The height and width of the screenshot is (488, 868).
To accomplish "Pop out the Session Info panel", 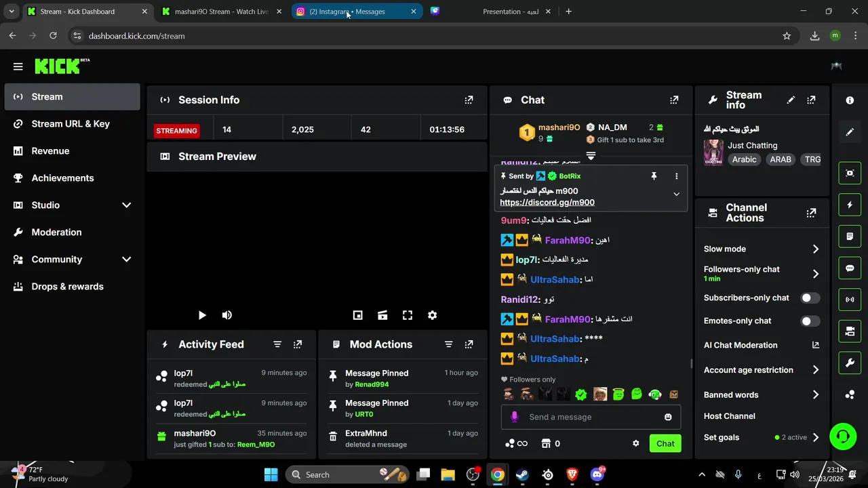I will [x=469, y=100].
